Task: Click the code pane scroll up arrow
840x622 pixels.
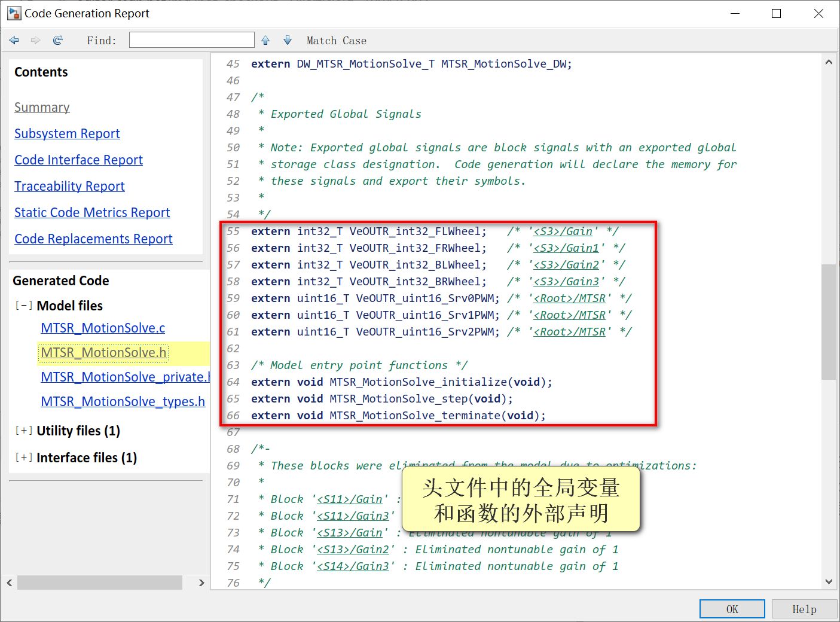Action: coord(829,62)
